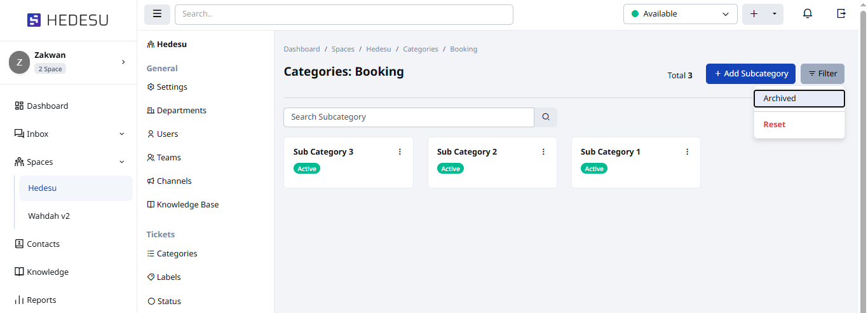Click the Search Subcategory input field
868x313 pixels.
pyautogui.click(x=409, y=117)
